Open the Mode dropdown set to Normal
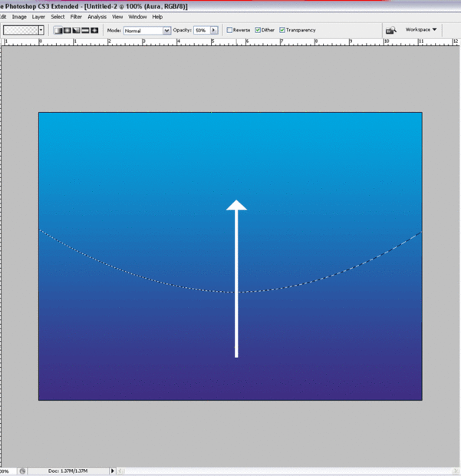 [147, 31]
